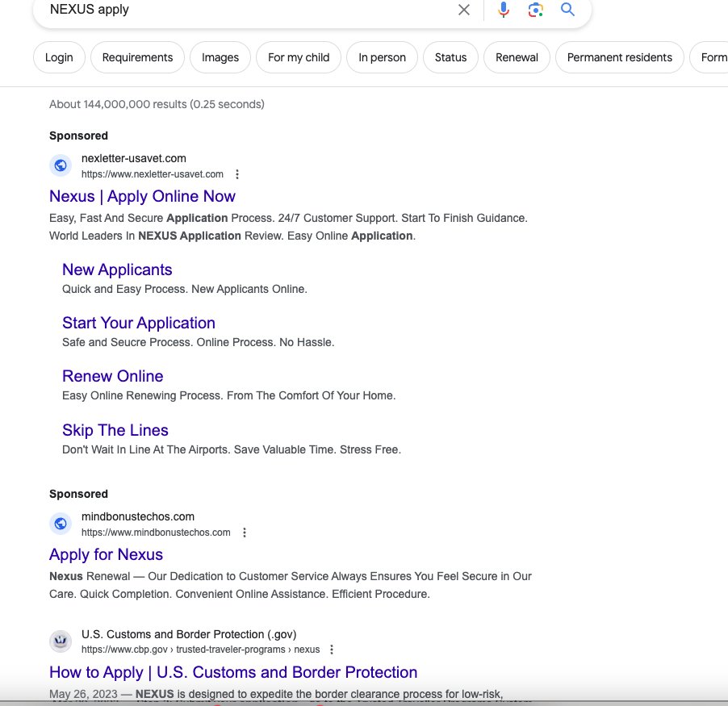Open the How to Apply CBP result
Screen dimensions: 728x706
(x=233, y=671)
